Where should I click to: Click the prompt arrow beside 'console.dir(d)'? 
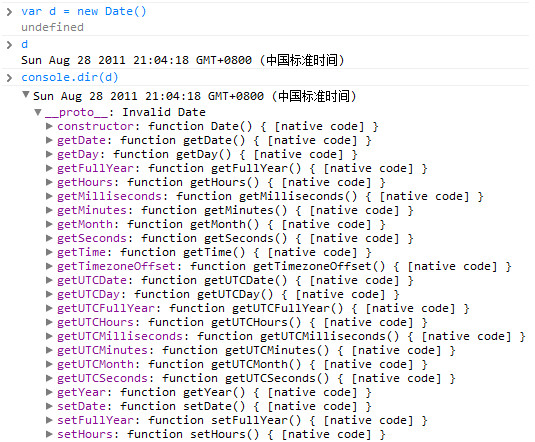click(x=9, y=78)
